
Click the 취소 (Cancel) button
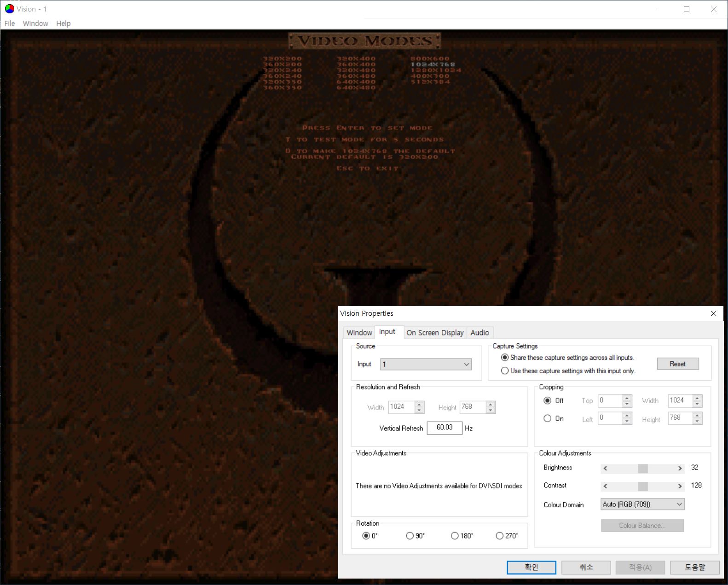tap(586, 567)
